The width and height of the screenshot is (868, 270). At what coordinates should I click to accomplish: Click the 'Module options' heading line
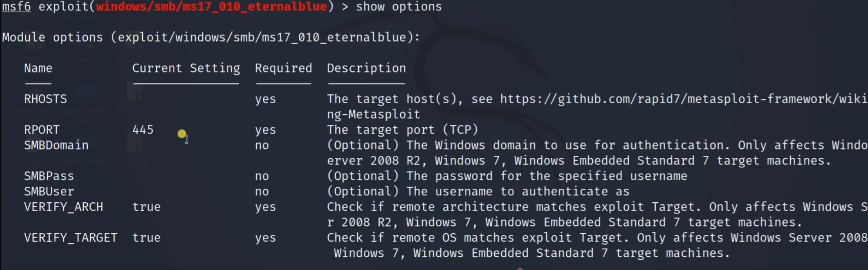pyautogui.click(x=211, y=37)
